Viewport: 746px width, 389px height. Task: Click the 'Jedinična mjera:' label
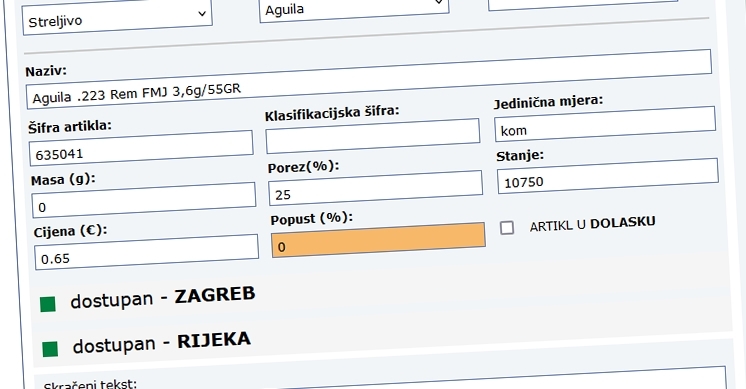548,102
